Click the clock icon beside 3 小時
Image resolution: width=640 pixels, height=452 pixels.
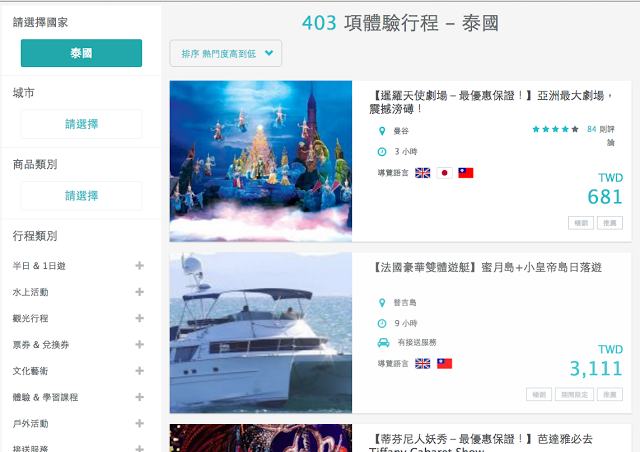click(x=382, y=152)
